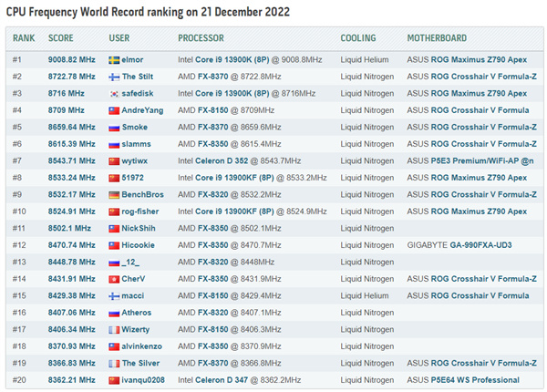This screenshot has width=547, height=392.
Task: Open the 8722.78 MHz score entry
Action: 71,77
